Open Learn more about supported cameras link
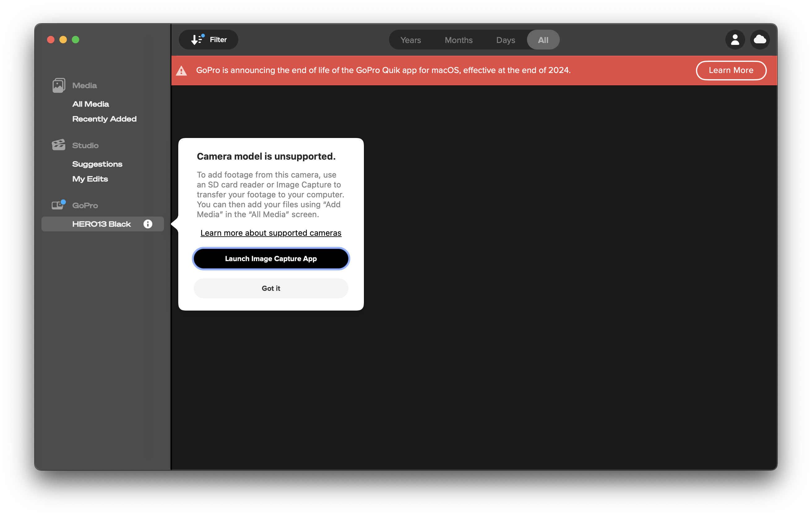812x516 pixels. [x=271, y=233]
